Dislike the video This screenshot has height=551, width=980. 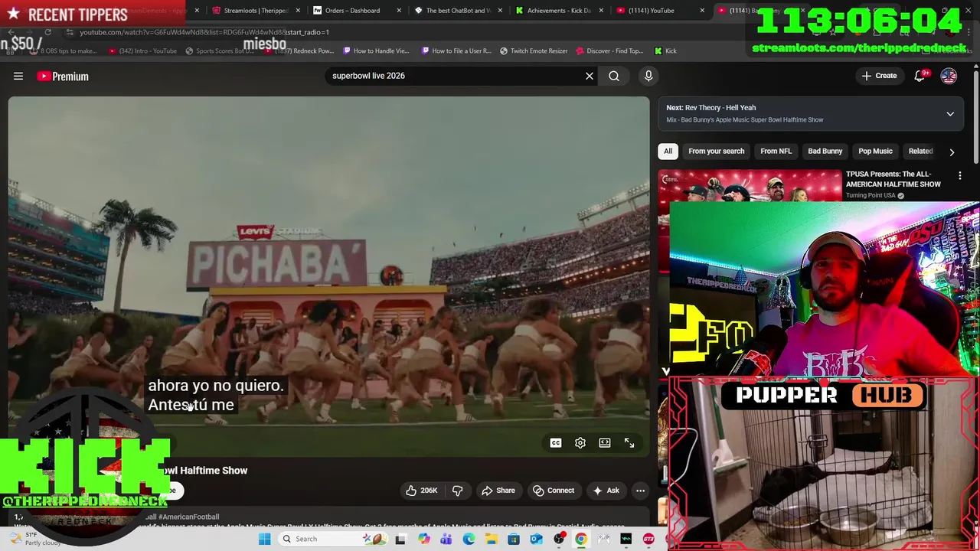click(x=458, y=491)
